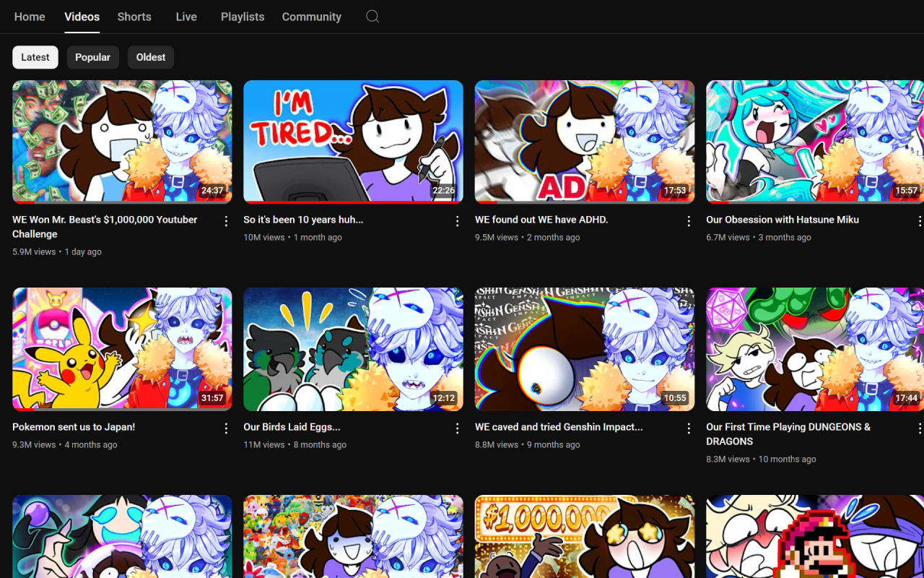Open options menu for ADHD video
The height and width of the screenshot is (578, 924).
(x=689, y=221)
